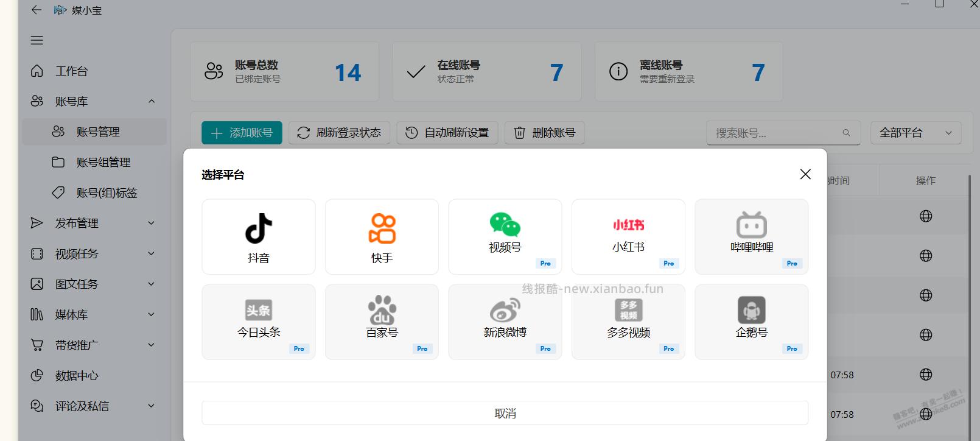Click the 媒小宝 app logo
The image size is (980, 441).
60,10
